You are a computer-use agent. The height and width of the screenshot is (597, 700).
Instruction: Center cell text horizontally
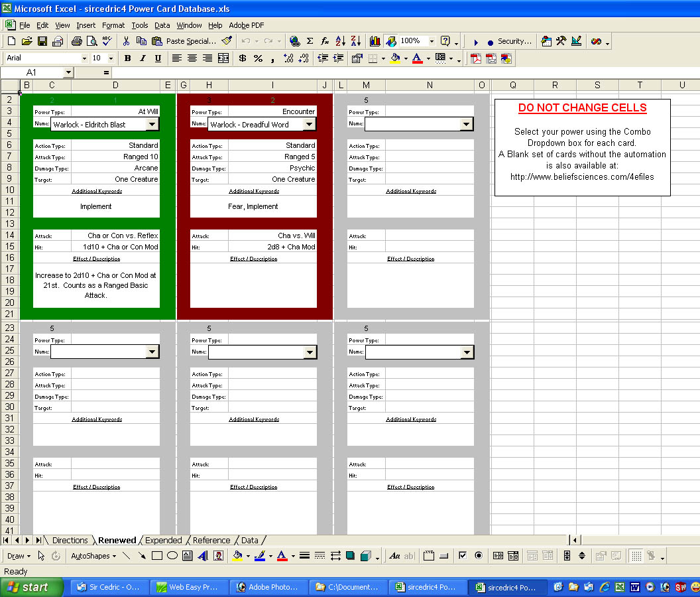point(192,58)
